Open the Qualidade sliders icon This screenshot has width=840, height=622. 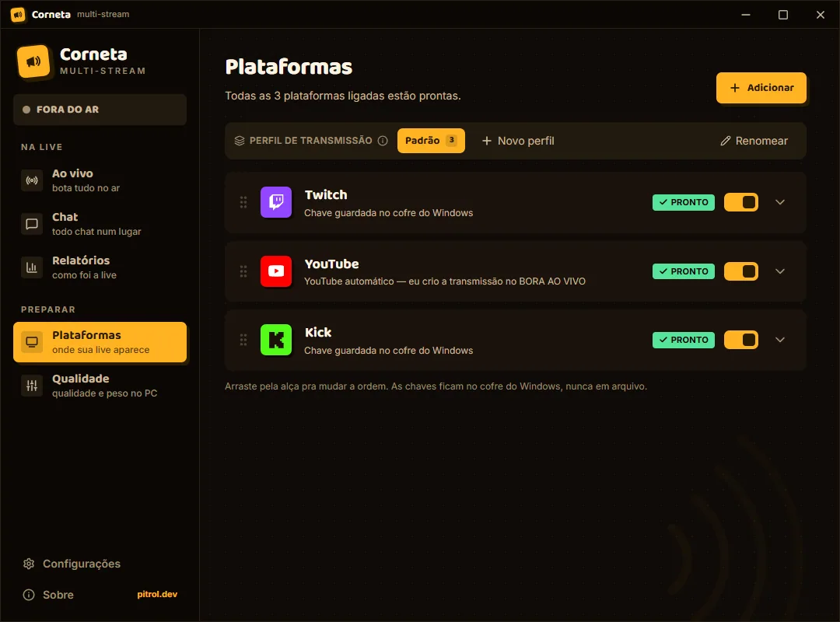point(32,385)
